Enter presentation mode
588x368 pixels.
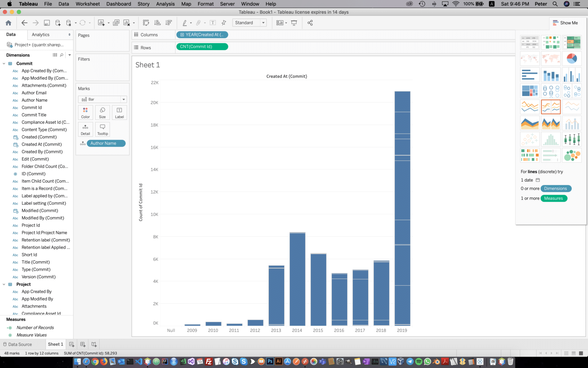pyautogui.click(x=294, y=22)
